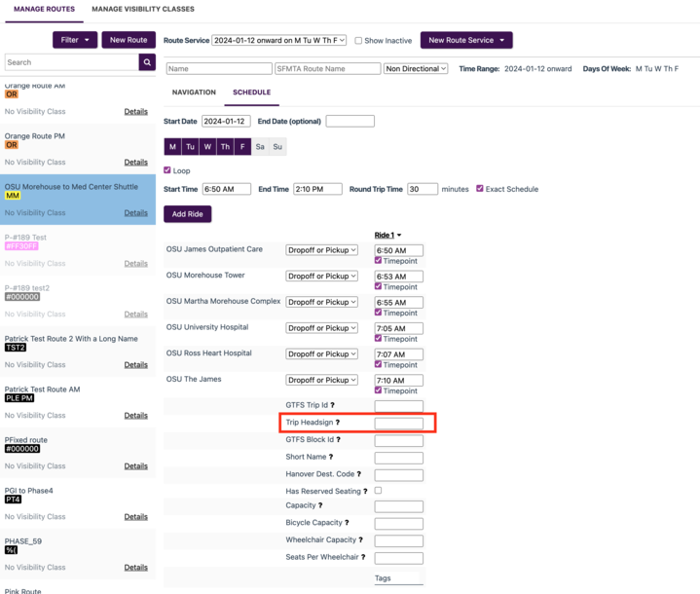This screenshot has width=700, height=594.
Task: Click the Capacity help question mark
Action: 320,505
